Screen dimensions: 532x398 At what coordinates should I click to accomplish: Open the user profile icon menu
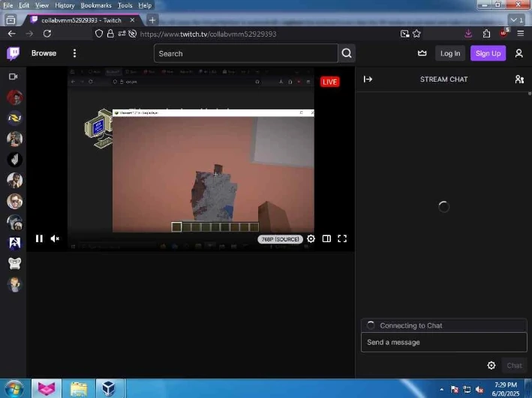click(x=518, y=53)
